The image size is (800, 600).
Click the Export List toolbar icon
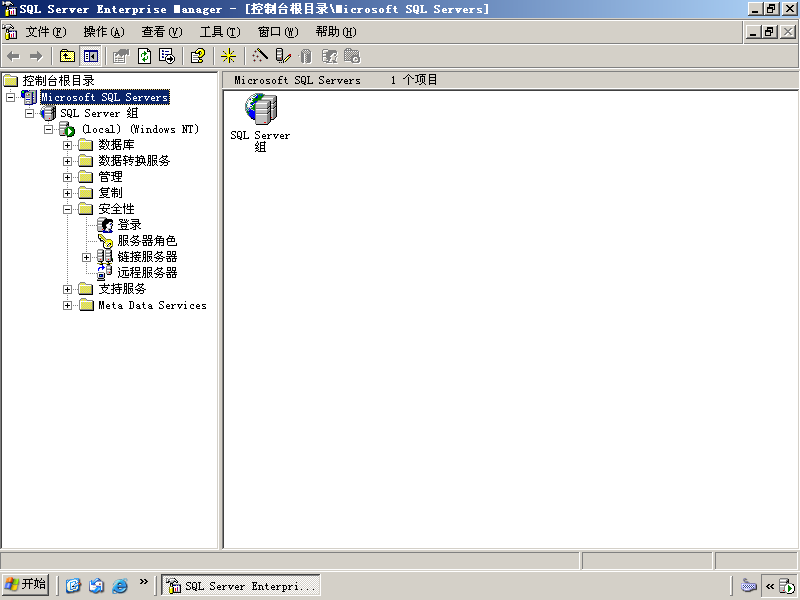pyautogui.click(x=167, y=56)
